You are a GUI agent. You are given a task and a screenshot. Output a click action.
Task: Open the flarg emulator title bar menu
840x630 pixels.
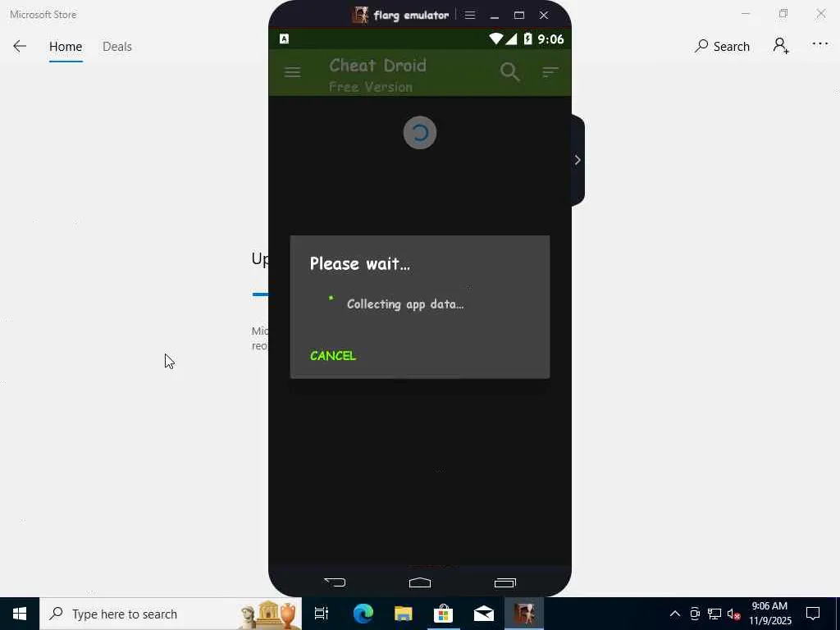[470, 15]
